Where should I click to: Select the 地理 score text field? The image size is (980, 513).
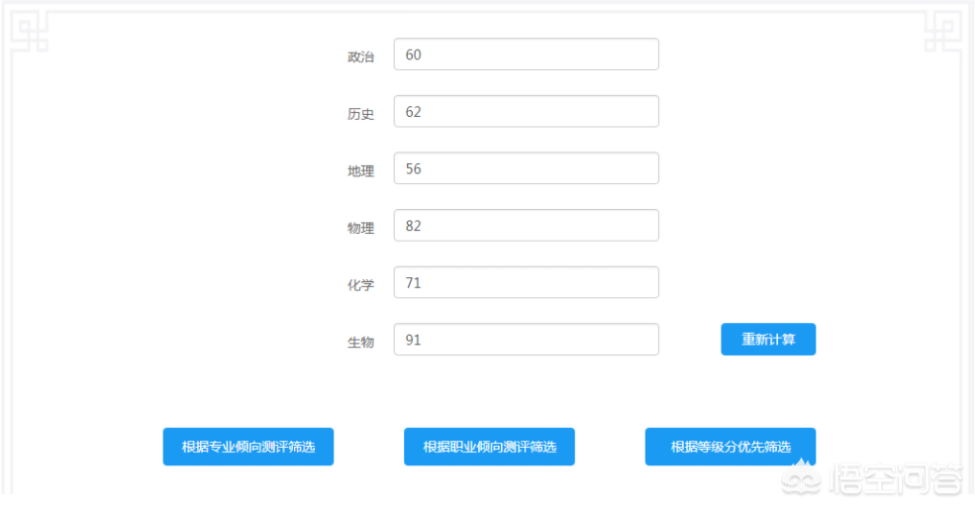tap(526, 168)
